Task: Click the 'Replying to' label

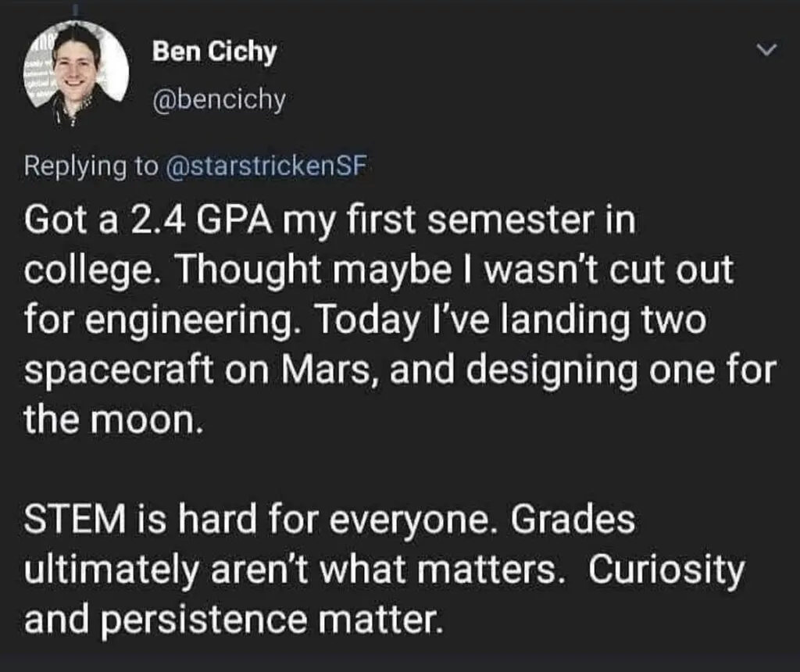Action: 91,166
